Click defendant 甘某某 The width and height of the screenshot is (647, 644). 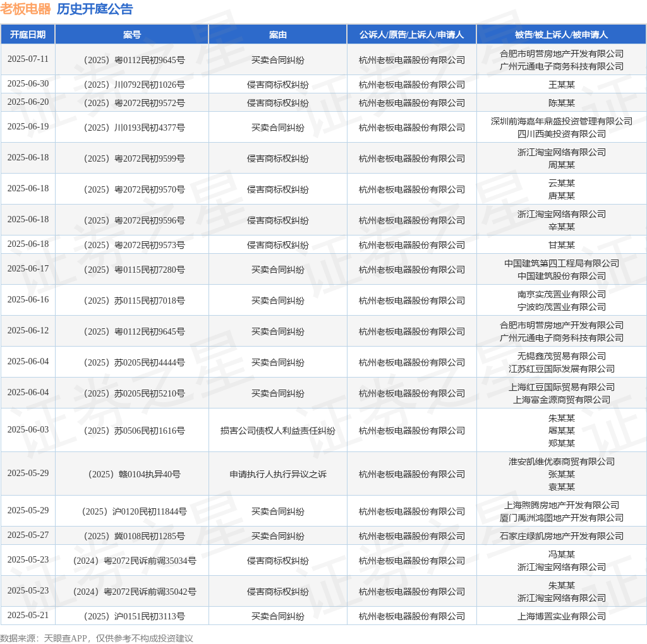coord(562,246)
